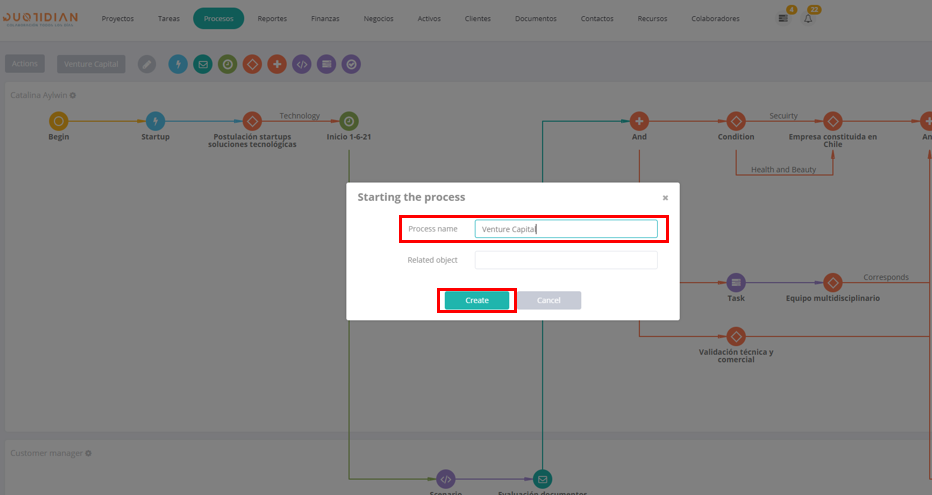Click the Corresponds connector label
The height and width of the screenshot is (495, 932).
(886, 278)
